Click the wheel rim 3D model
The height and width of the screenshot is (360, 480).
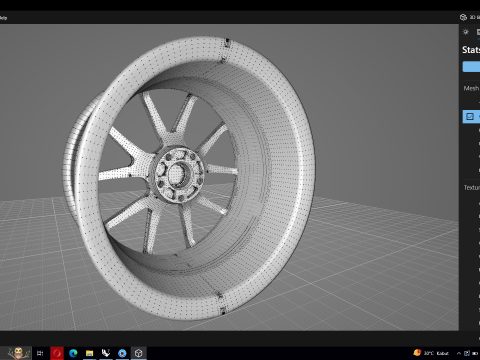tap(189, 178)
